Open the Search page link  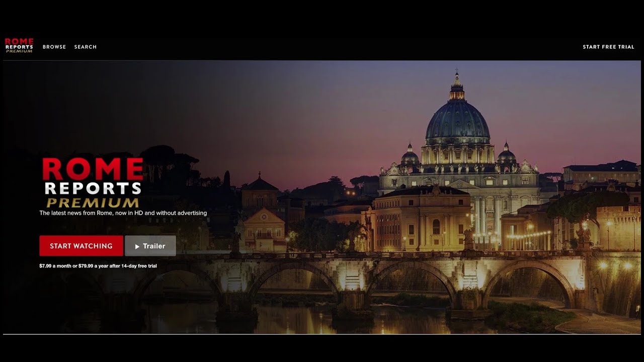(x=86, y=47)
